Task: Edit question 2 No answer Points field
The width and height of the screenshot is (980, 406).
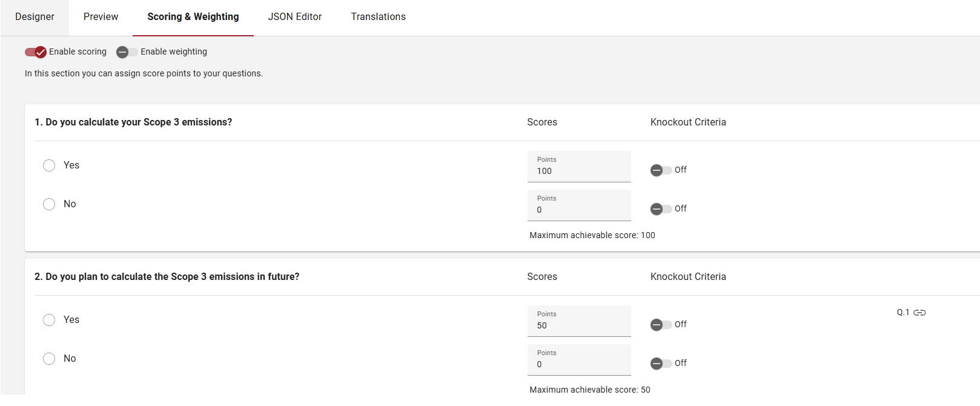Action: pos(578,364)
